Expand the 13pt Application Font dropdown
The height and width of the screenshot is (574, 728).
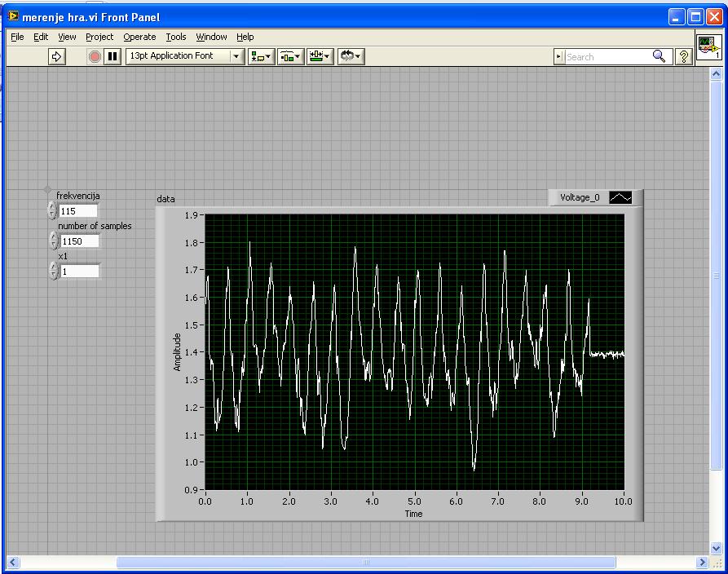coord(236,56)
